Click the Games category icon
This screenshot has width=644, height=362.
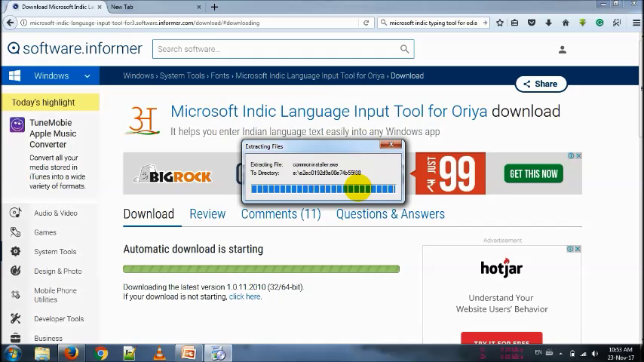click(16, 232)
